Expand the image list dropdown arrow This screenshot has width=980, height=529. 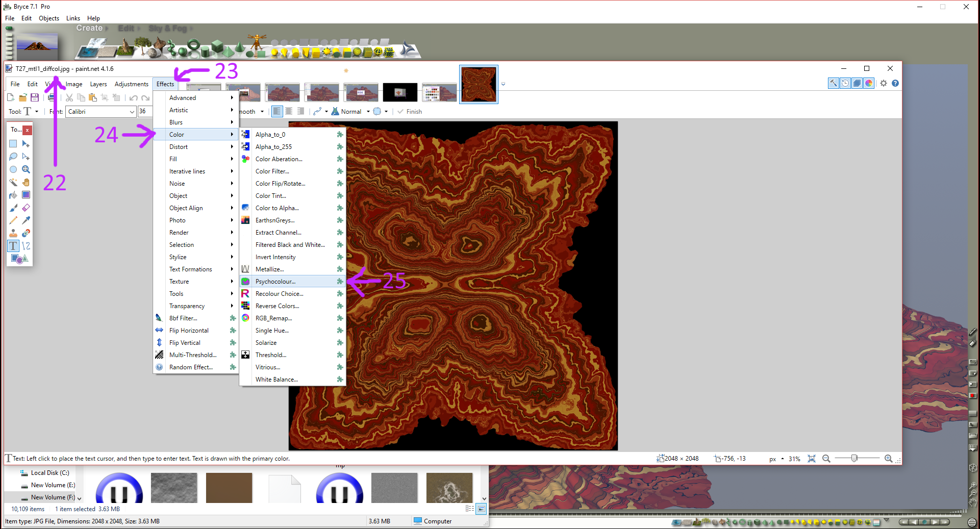[503, 84]
